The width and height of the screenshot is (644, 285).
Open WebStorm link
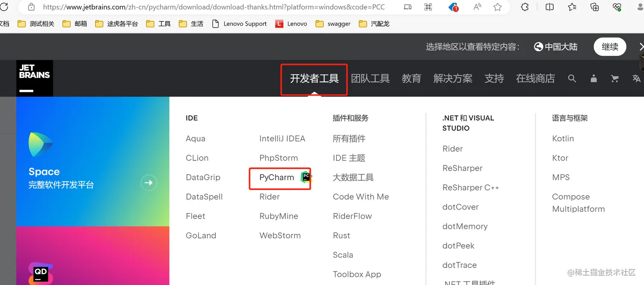[x=280, y=236]
